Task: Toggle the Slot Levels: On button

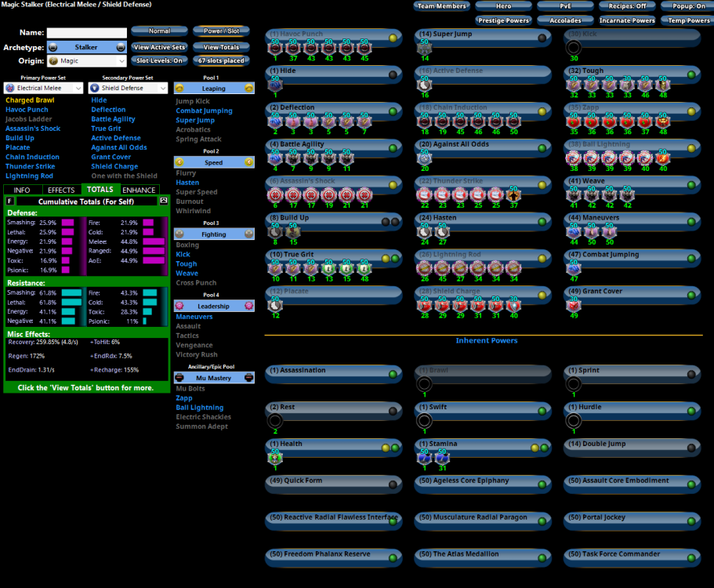Action: tap(158, 60)
